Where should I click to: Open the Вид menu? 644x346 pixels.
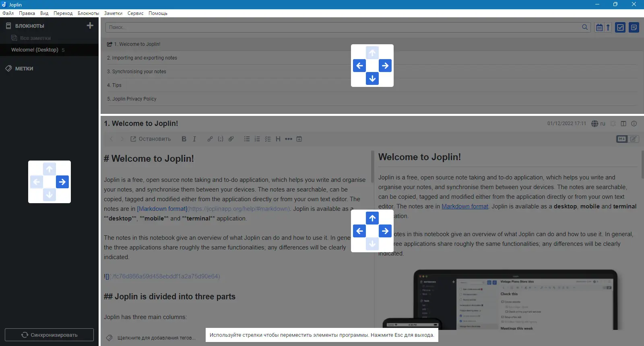coord(44,13)
